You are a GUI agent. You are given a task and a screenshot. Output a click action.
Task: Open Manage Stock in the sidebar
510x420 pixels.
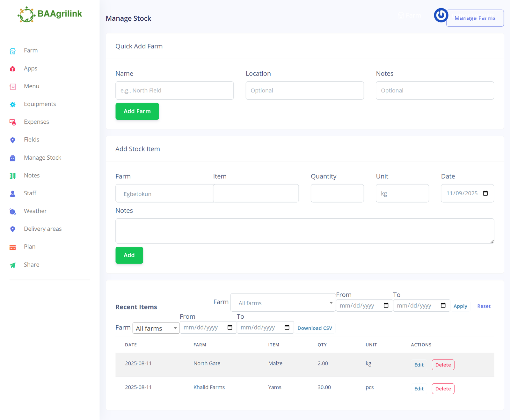[42, 158]
